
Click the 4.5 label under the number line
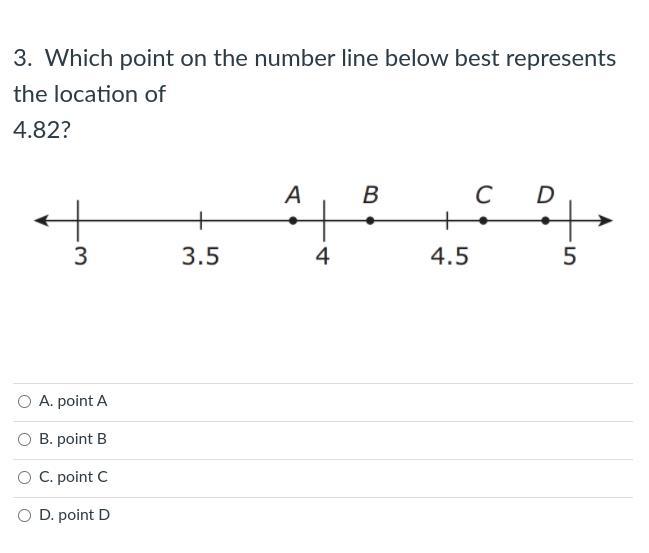[x=449, y=256]
